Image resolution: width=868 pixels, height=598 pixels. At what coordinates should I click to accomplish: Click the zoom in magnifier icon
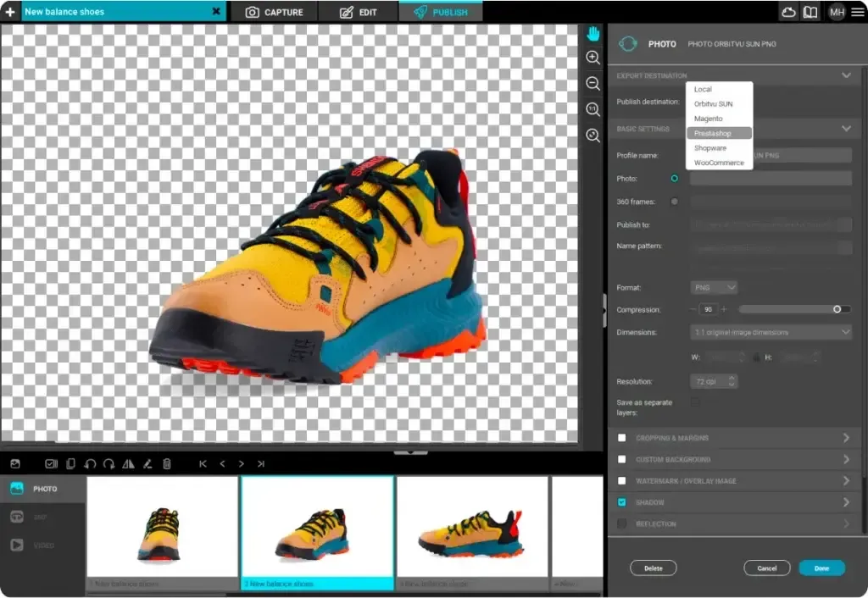click(x=593, y=58)
